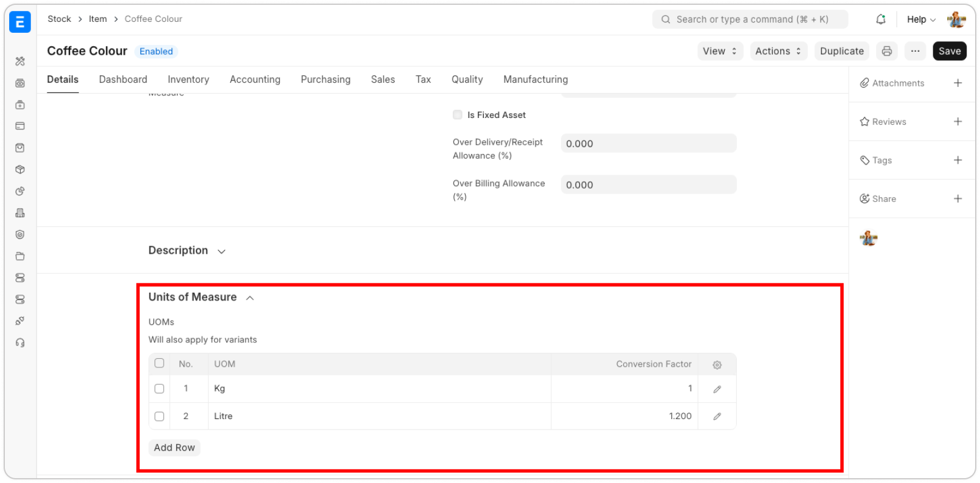Viewport: 980px width, 483px height.
Task: Add an attachment with plus icon
Action: pyautogui.click(x=958, y=83)
